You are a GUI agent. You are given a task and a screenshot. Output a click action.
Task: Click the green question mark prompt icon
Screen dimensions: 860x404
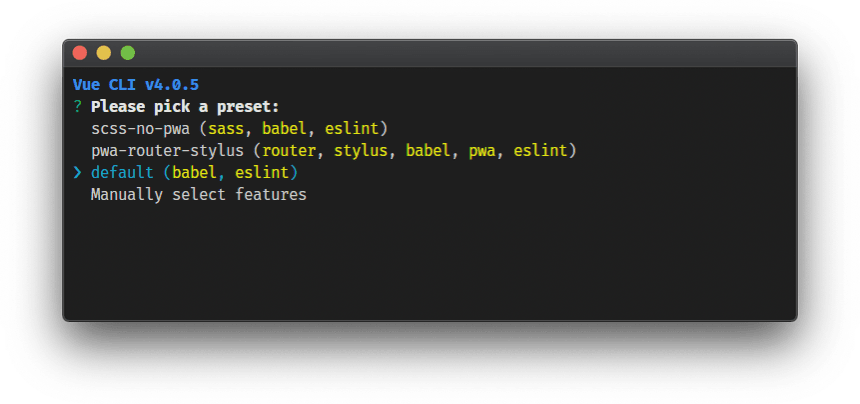77,107
